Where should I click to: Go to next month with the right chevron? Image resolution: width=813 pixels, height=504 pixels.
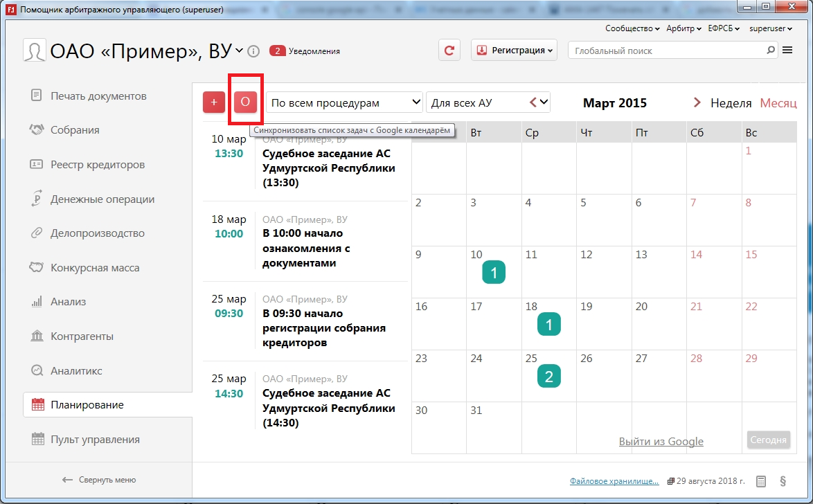click(697, 103)
